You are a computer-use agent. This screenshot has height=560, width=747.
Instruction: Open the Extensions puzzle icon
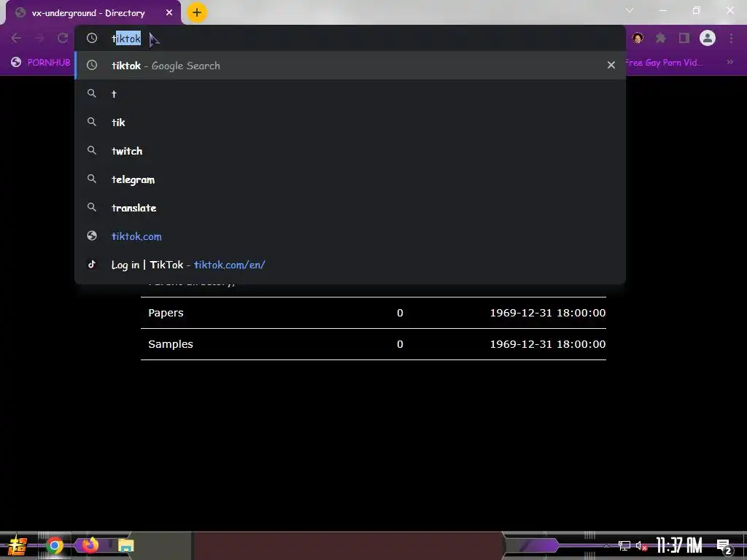click(661, 38)
